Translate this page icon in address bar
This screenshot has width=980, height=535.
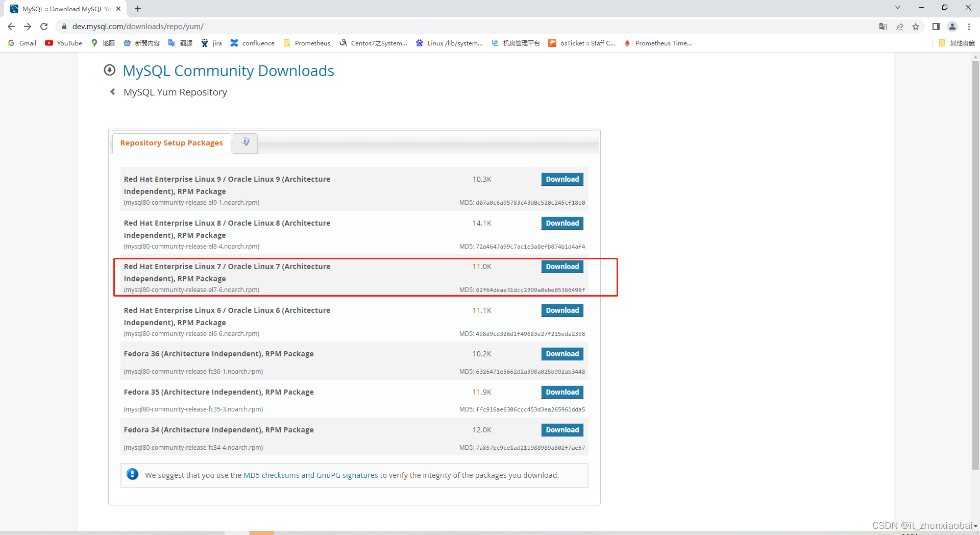(883, 27)
